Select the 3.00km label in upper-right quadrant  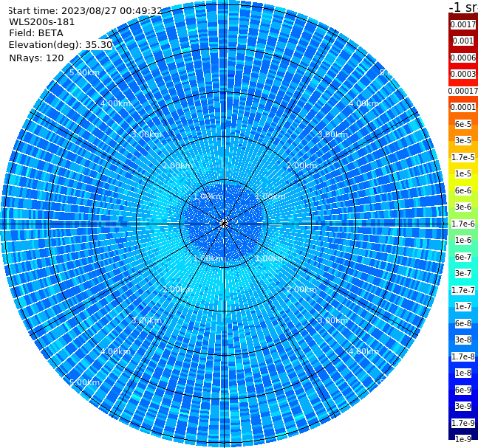click(x=332, y=134)
